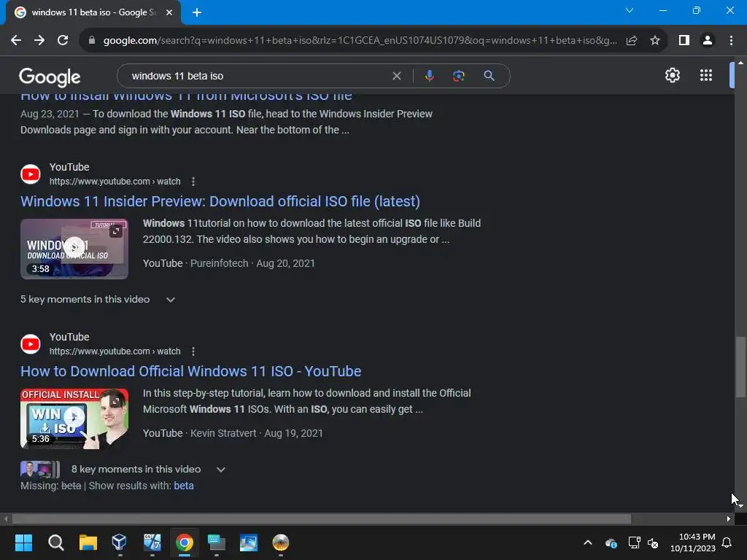Open the clock showing 10:43 PM
This screenshot has height=560, width=747.
tap(693, 542)
